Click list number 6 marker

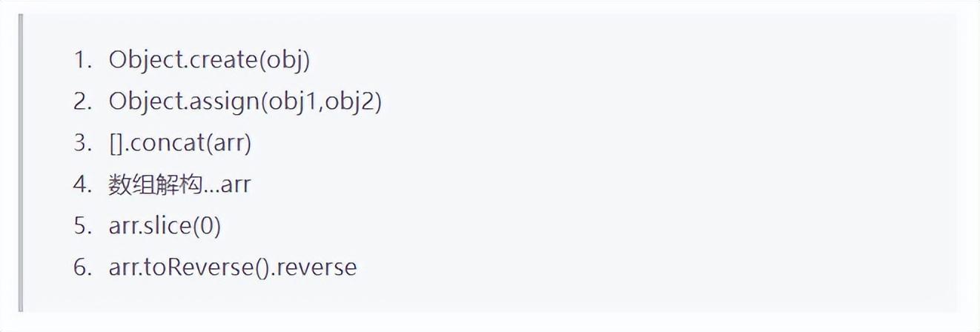82,266
